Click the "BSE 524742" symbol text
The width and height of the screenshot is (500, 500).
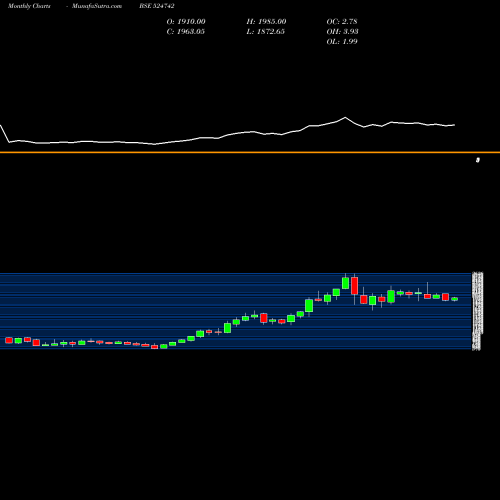click(x=157, y=6)
